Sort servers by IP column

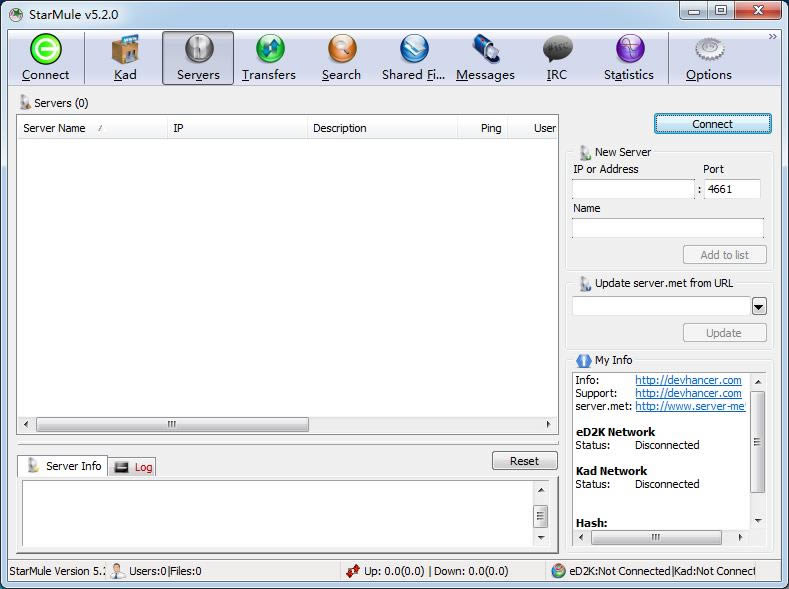point(237,128)
